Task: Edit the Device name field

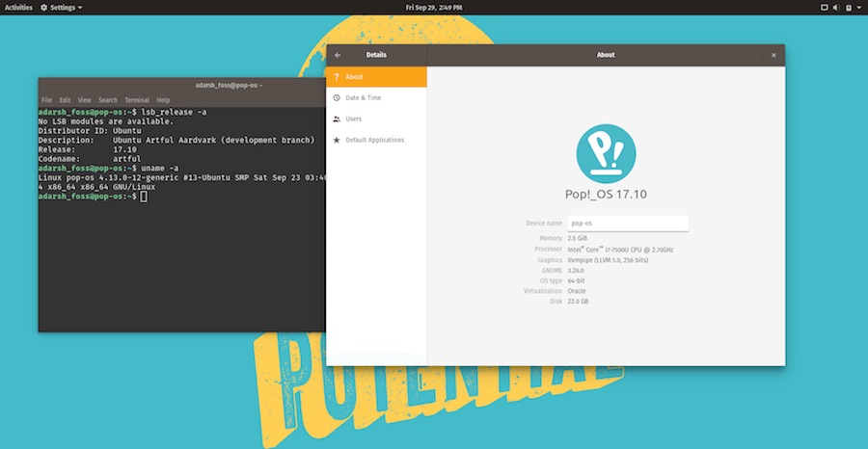Action: click(628, 224)
